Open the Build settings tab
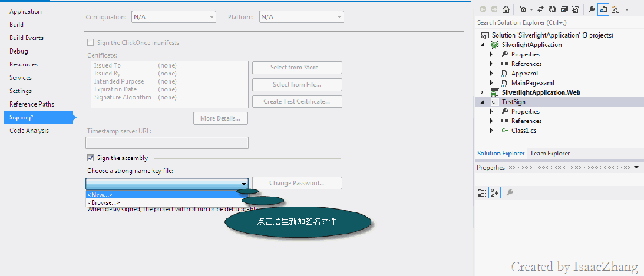 pyautogui.click(x=16, y=25)
